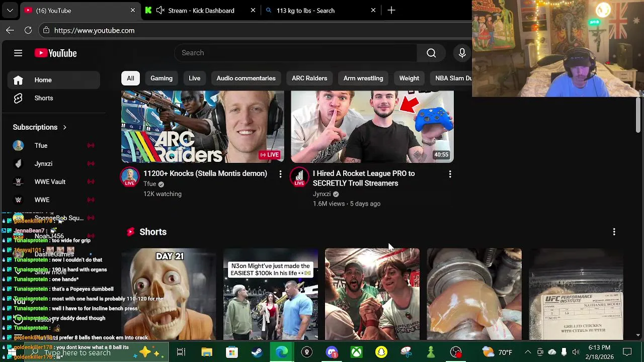Switch to 113 kg to lbs Search tab
Image resolution: width=644 pixels, height=362 pixels.
point(305,11)
